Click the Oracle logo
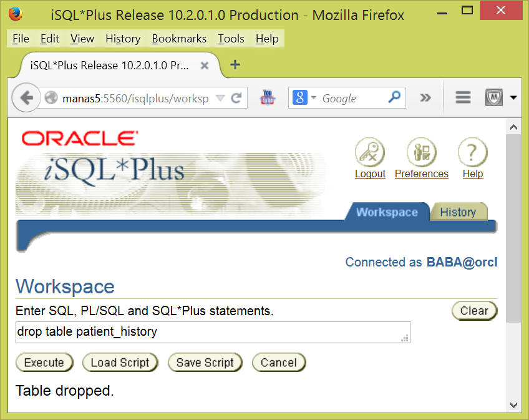 80,139
